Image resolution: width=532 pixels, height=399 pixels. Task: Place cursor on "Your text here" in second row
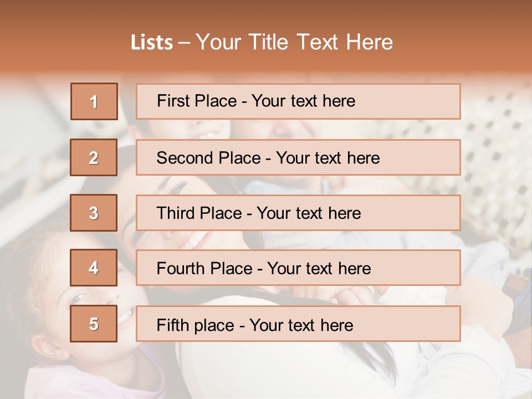pos(328,158)
